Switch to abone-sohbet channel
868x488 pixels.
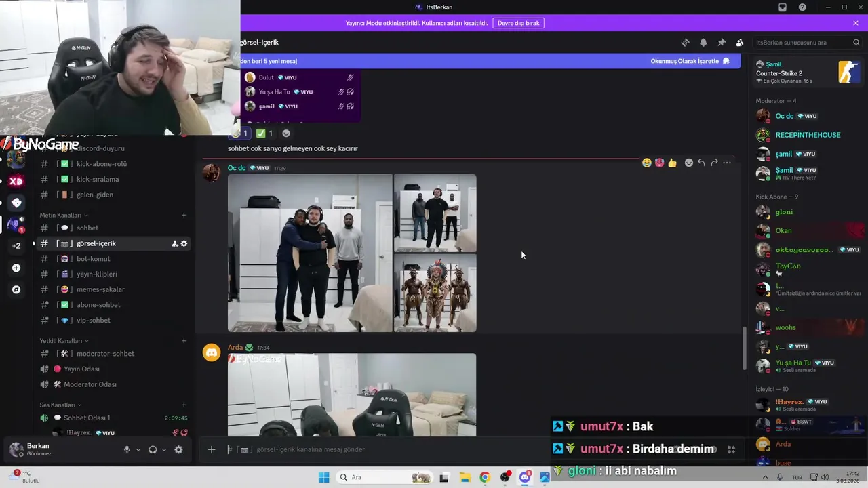coord(113,305)
